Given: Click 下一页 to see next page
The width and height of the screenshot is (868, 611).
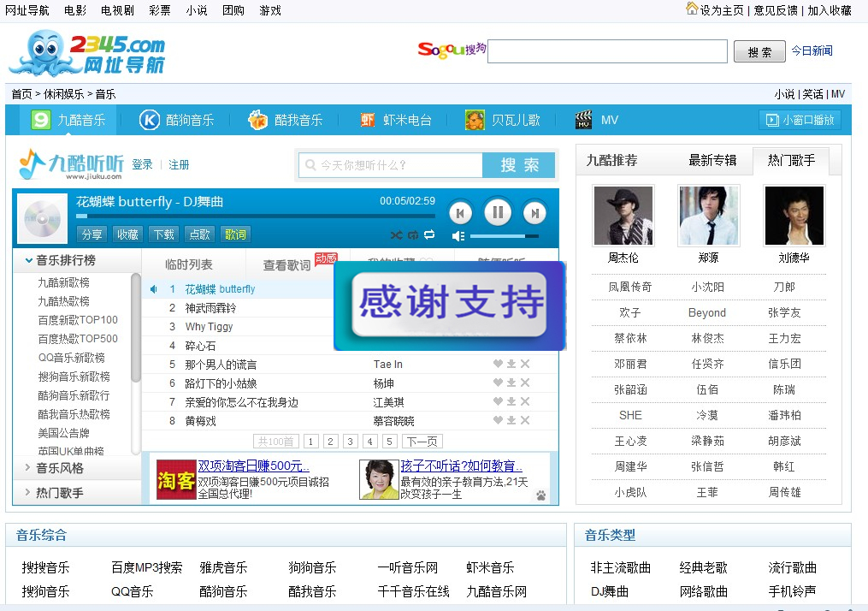Looking at the screenshot, I should [x=422, y=442].
